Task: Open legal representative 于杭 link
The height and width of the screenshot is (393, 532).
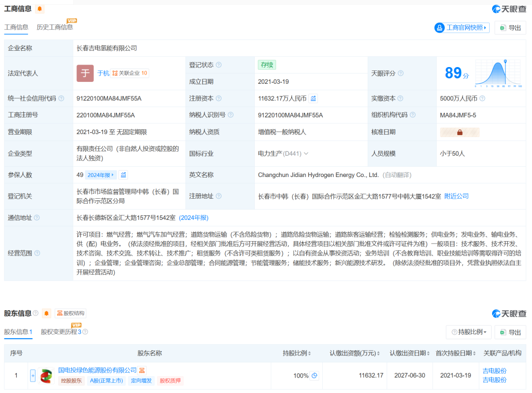Action: (103, 73)
